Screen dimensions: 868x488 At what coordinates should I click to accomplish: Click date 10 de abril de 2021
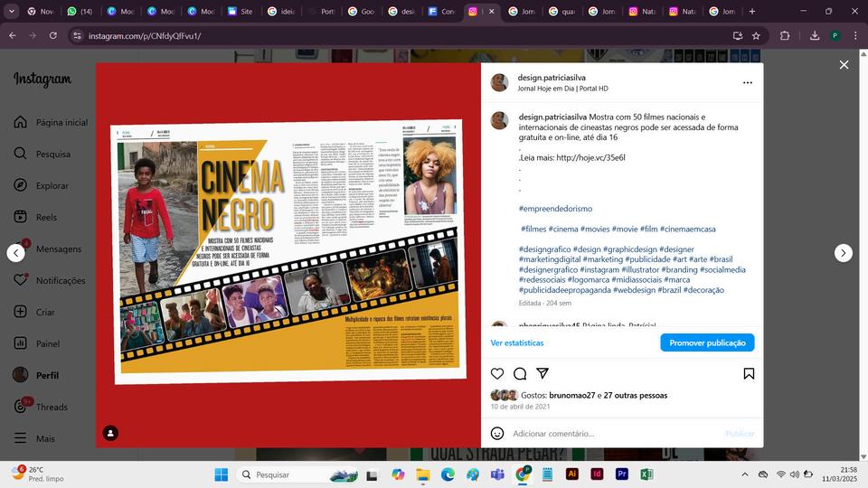click(x=520, y=406)
